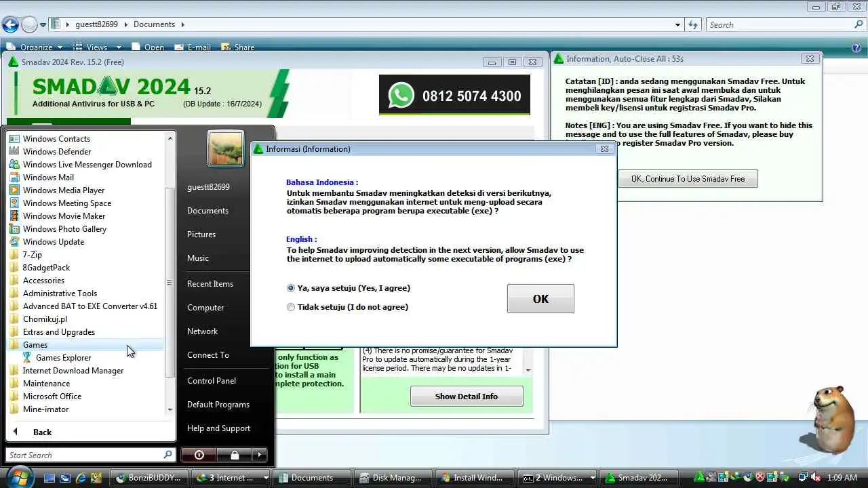The height and width of the screenshot is (488, 868).
Task: Launch Windows Defender from Start menu
Action: [85, 152]
